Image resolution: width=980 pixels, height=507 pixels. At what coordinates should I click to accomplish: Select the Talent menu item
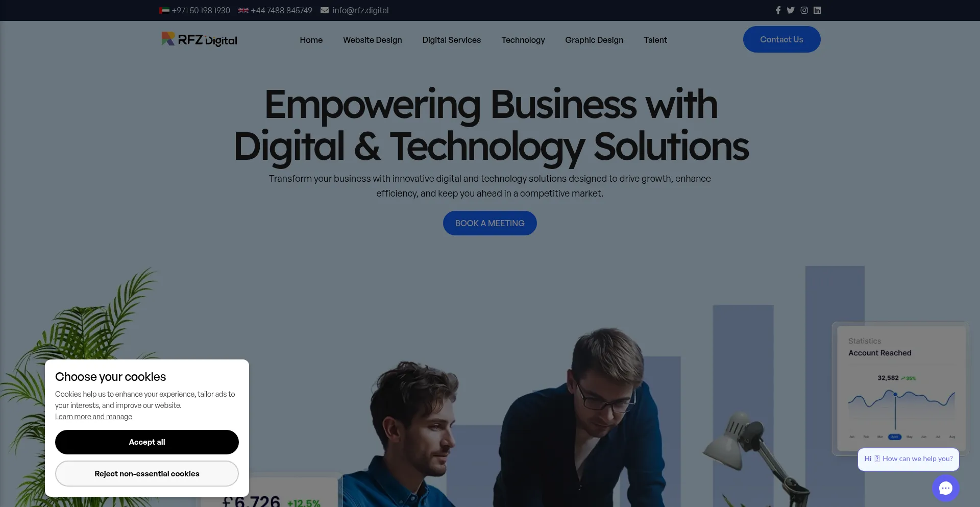click(655, 40)
